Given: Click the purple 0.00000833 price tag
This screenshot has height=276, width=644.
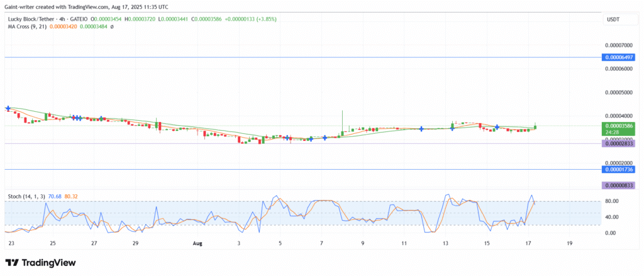Looking at the screenshot, I should 618,185.
